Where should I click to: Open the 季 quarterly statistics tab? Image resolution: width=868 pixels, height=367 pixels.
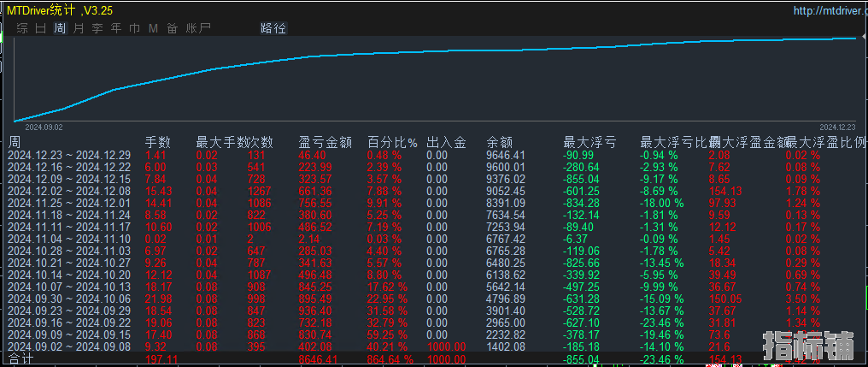97,28
